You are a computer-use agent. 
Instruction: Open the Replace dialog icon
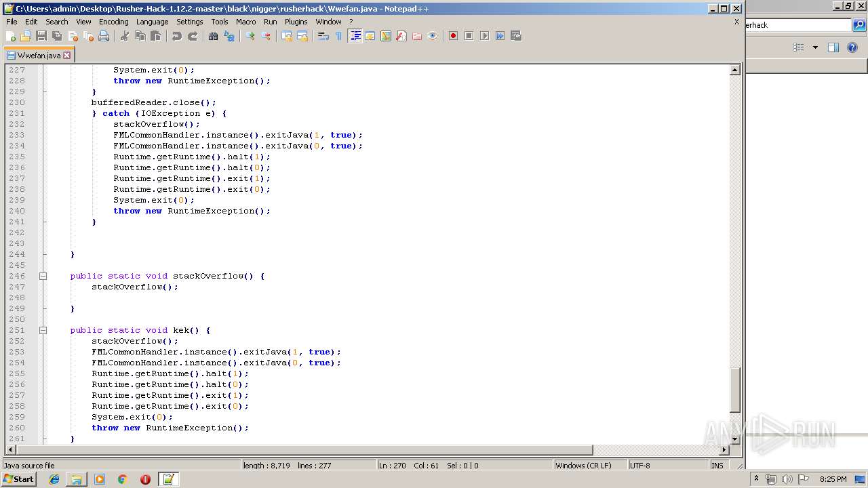(x=229, y=36)
